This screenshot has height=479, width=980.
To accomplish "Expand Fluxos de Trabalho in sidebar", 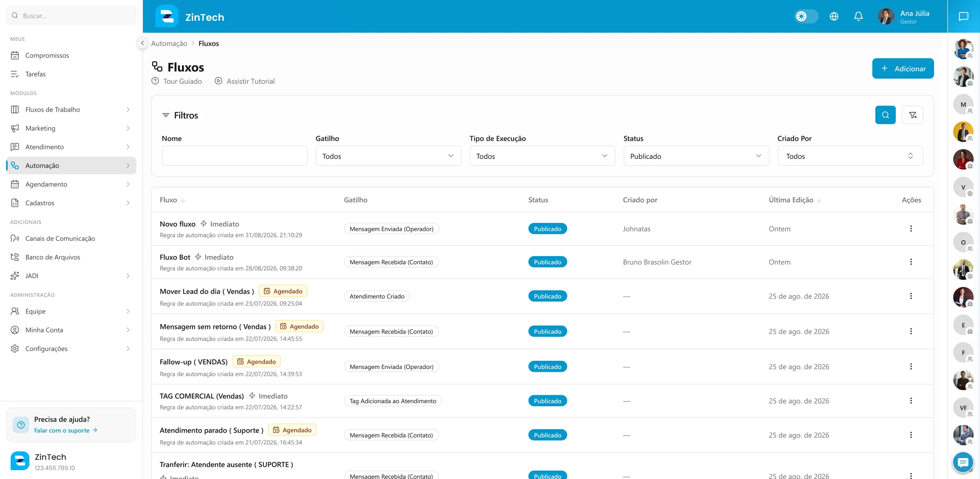I will (71, 109).
